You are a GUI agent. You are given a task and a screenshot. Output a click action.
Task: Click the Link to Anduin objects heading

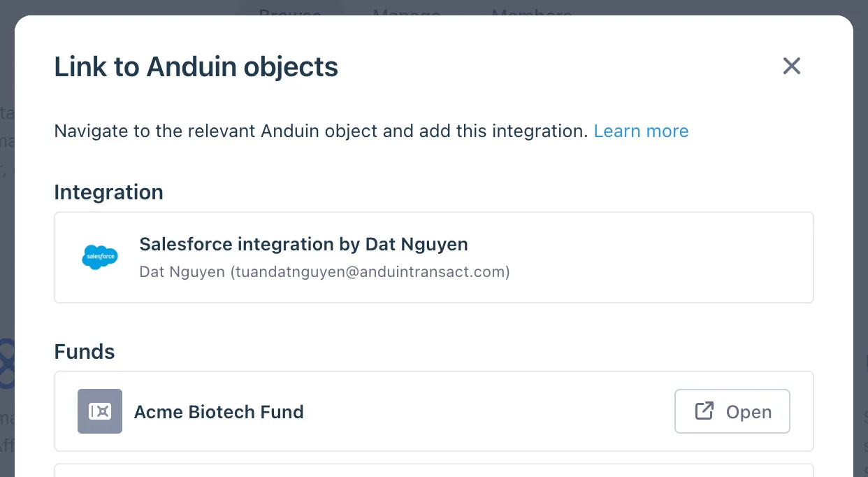point(196,67)
